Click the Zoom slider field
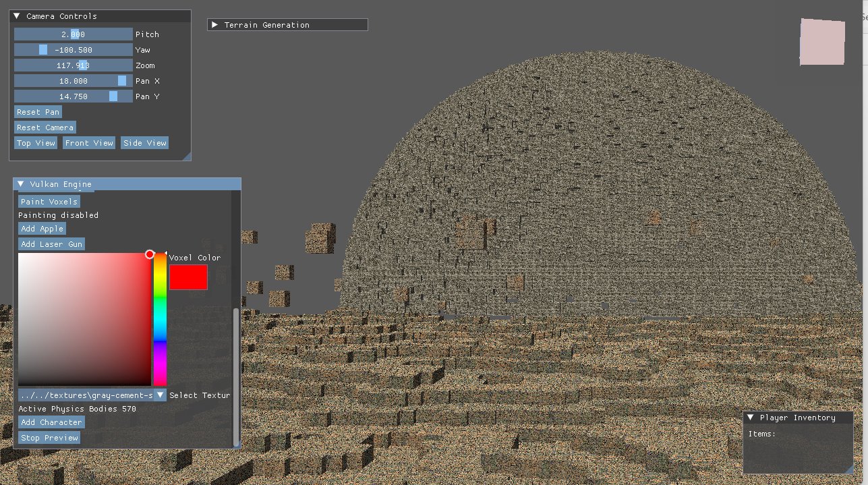This screenshot has height=485, width=868. [73, 65]
